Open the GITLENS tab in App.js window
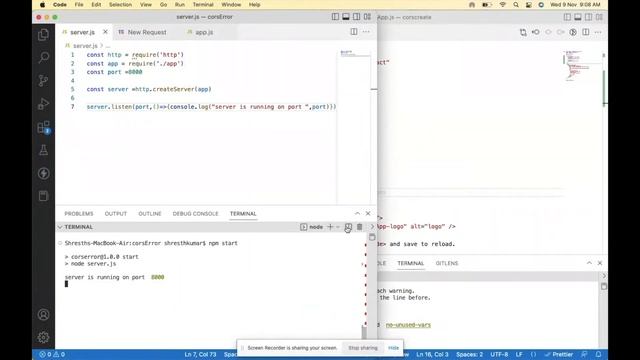 447,263
